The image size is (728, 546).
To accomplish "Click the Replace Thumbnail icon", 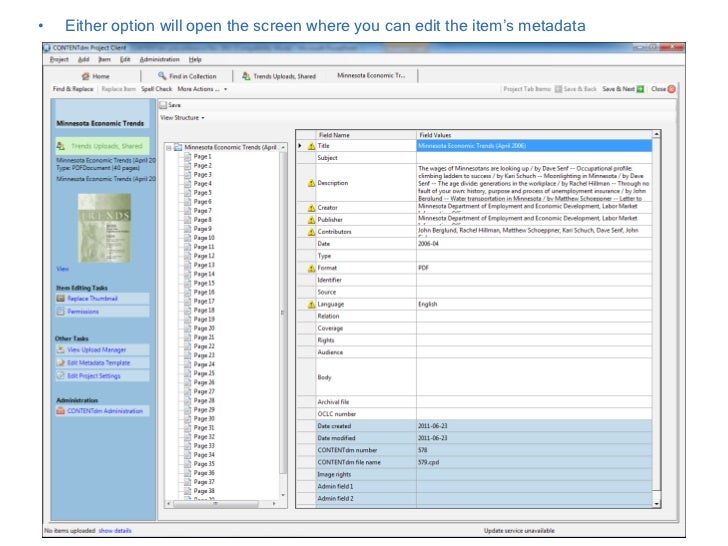I will pyautogui.click(x=60, y=299).
